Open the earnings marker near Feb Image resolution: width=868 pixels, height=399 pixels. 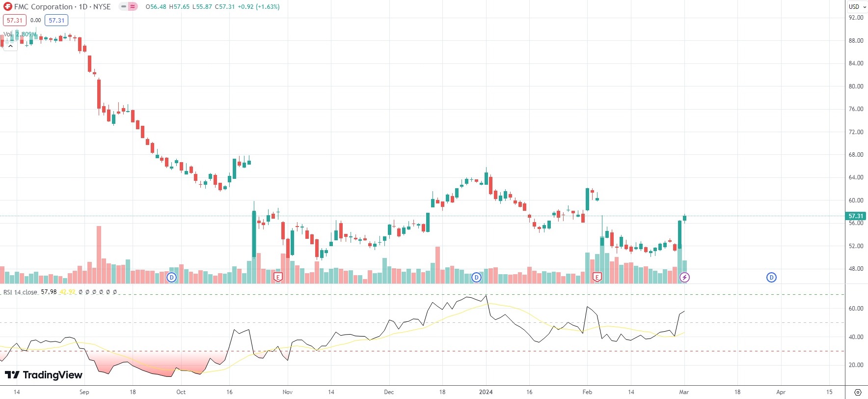[597, 278]
